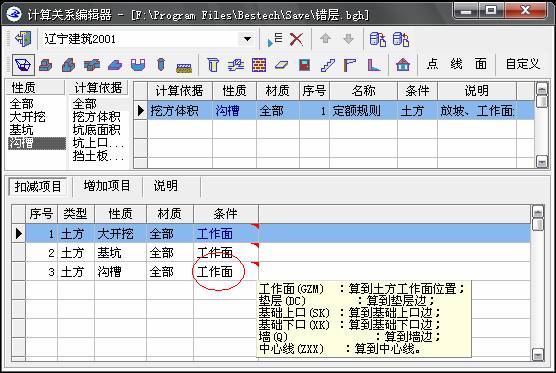Click the 基坑 cell in row 2
The image size is (556, 373).
click(121, 252)
